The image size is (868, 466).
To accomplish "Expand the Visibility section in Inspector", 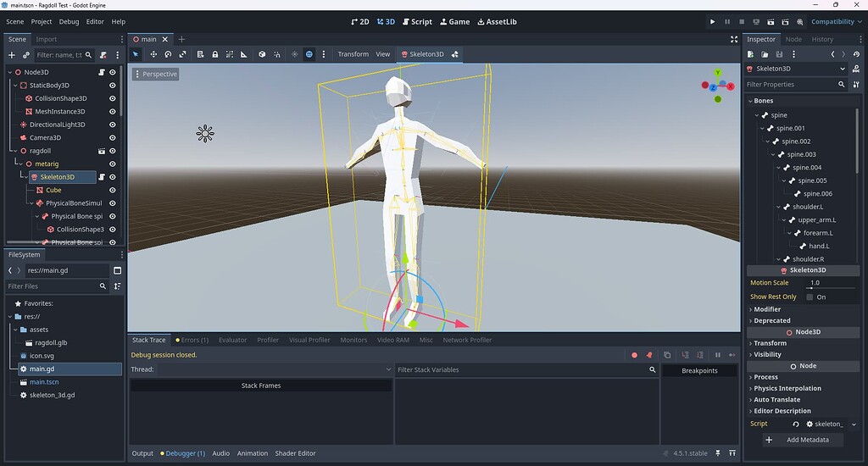I will click(766, 354).
